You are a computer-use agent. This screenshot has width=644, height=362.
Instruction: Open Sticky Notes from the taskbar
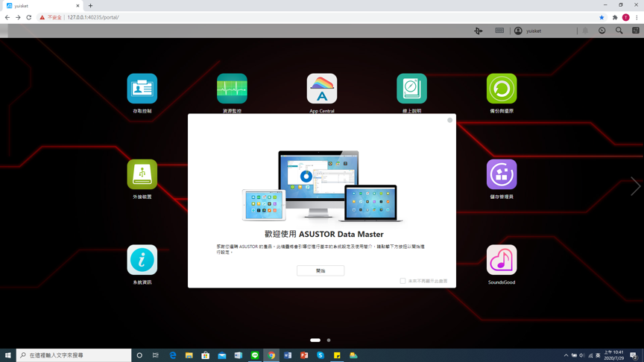pos(337,355)
